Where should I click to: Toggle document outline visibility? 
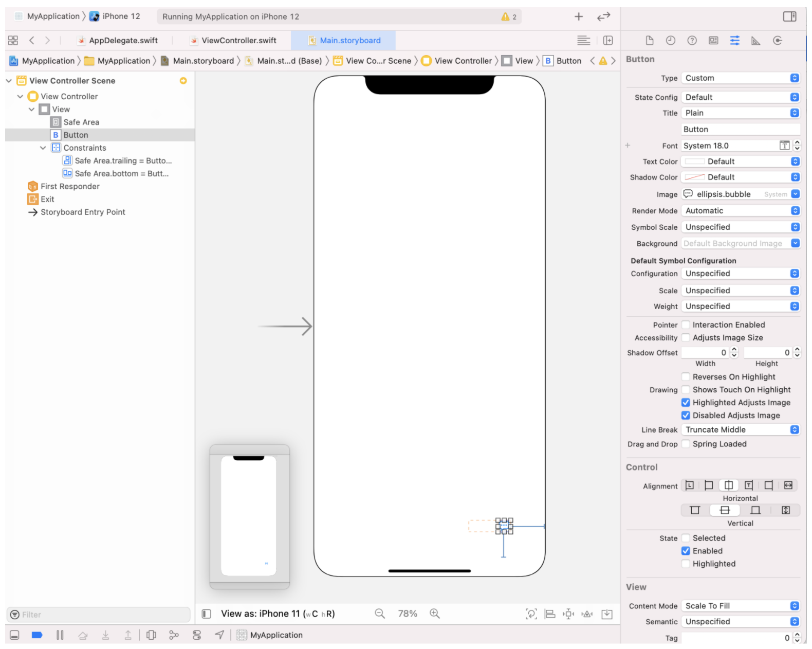[x=207, y=614]
